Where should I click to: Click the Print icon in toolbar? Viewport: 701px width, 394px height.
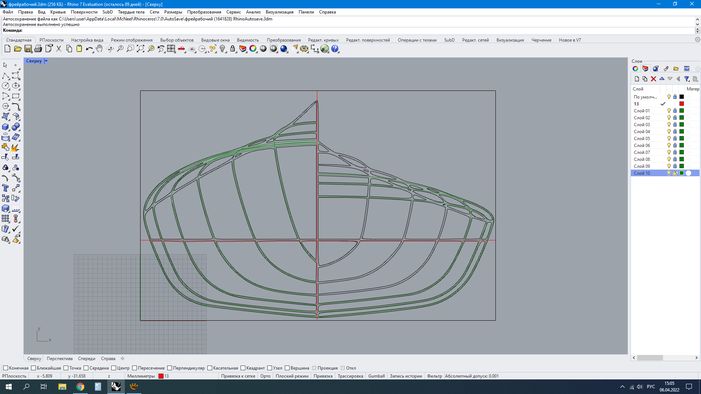(38, 49)
